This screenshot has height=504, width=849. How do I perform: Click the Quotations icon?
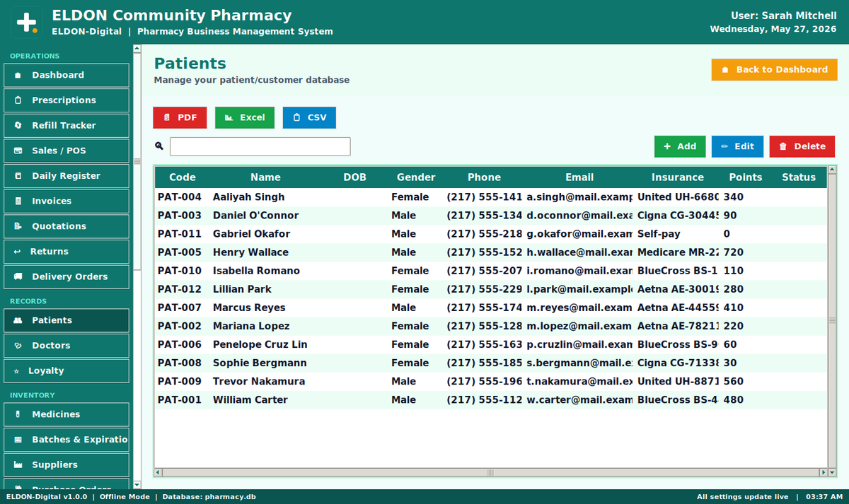coord(18,226)
